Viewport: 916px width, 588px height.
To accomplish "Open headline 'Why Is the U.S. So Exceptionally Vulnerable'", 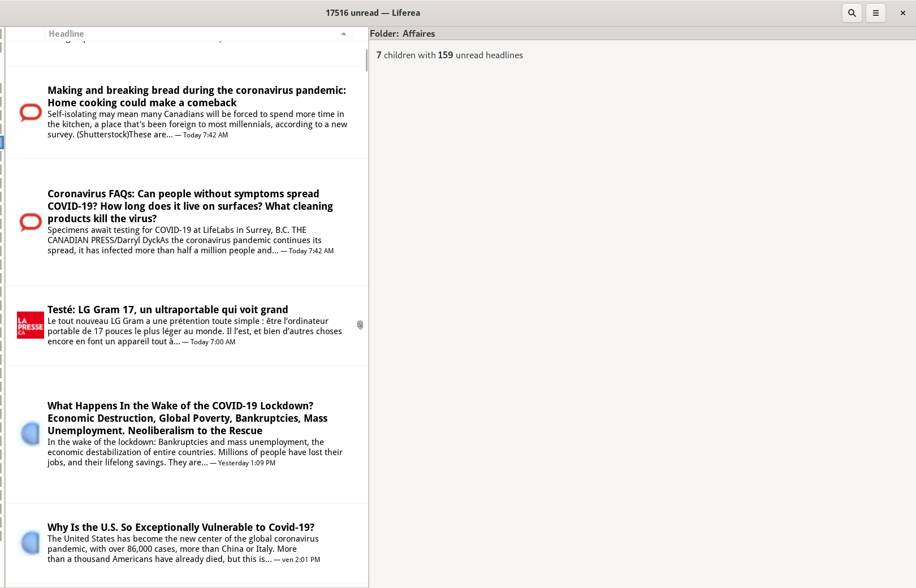I will tap(181, 527).
